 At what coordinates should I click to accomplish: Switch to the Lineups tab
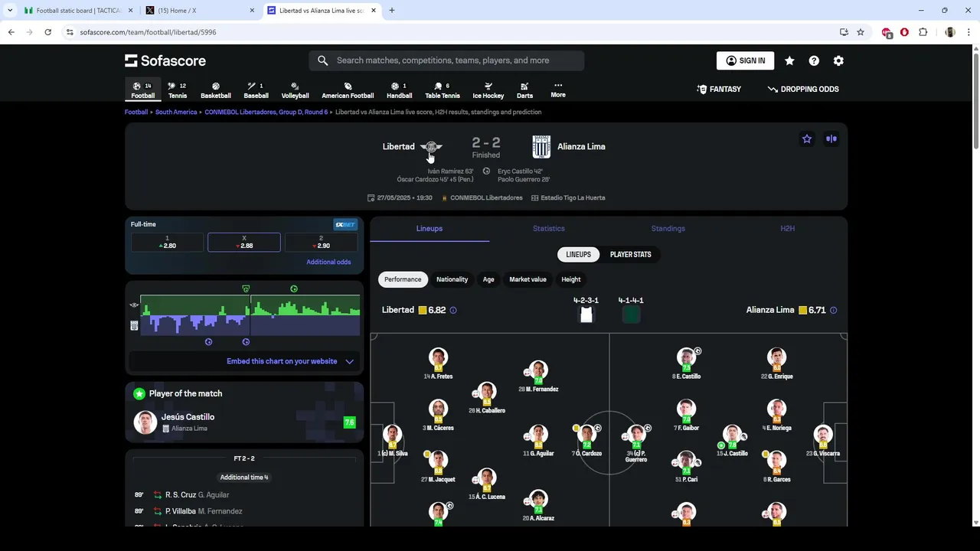(430, 228)
